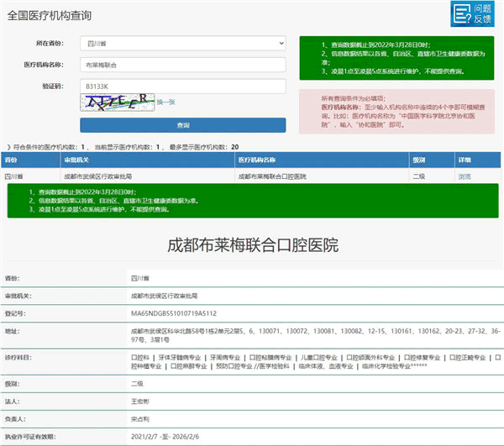Click the 诊疗科目 label

(18, 358)
